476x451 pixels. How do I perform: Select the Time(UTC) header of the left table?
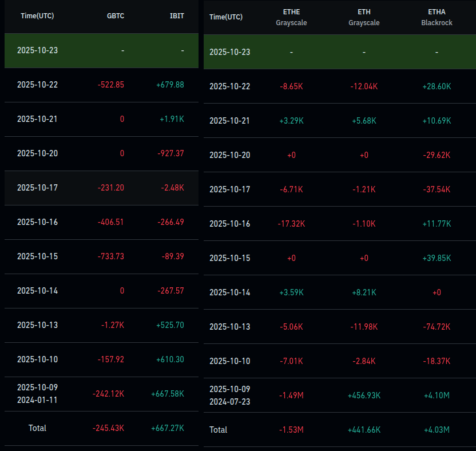pyautogui.click(x=38, y=16)
